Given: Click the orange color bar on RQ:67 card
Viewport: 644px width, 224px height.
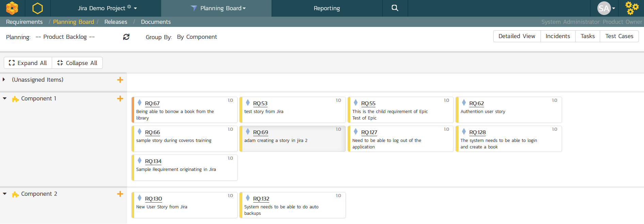Looking at the screenshot, I should pyautogui.click(x=133, y=110).
